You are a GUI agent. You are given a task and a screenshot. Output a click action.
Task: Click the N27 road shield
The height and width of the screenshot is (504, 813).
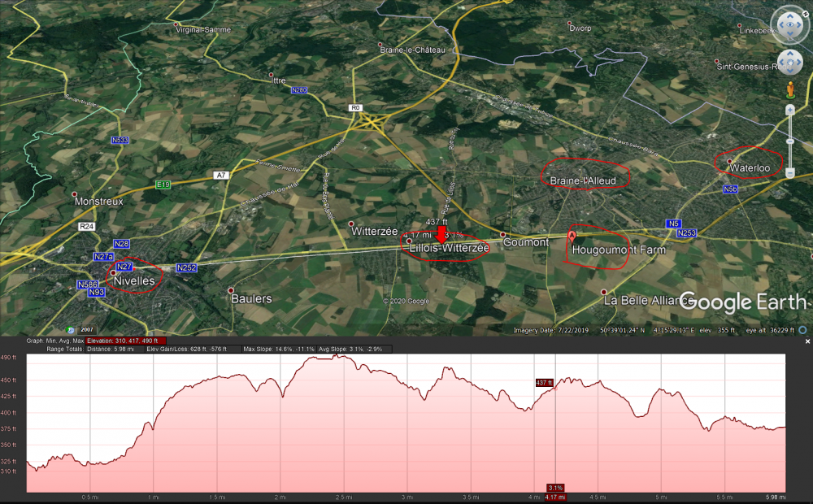coord(124,267)
